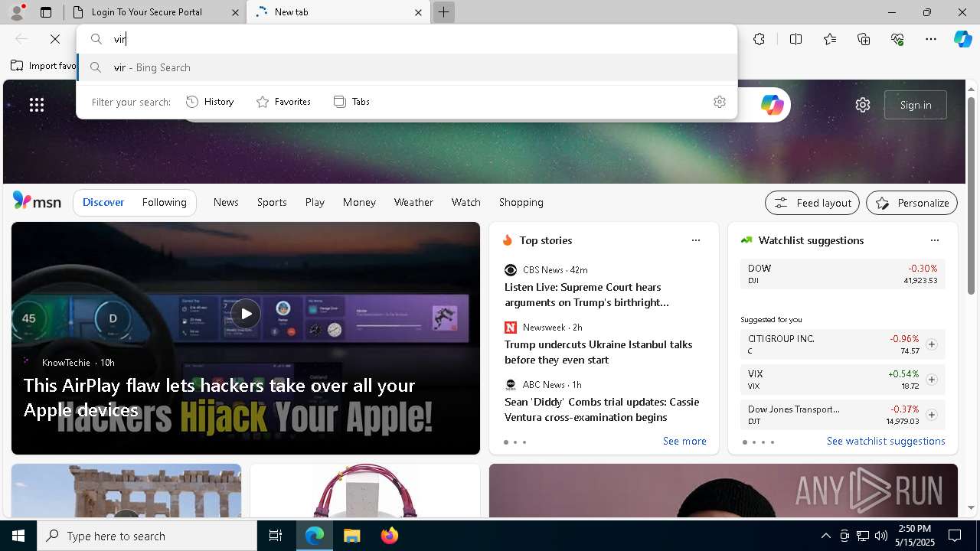Filter search by Tabs
The image size is (980, 551).
coord(352,102)
